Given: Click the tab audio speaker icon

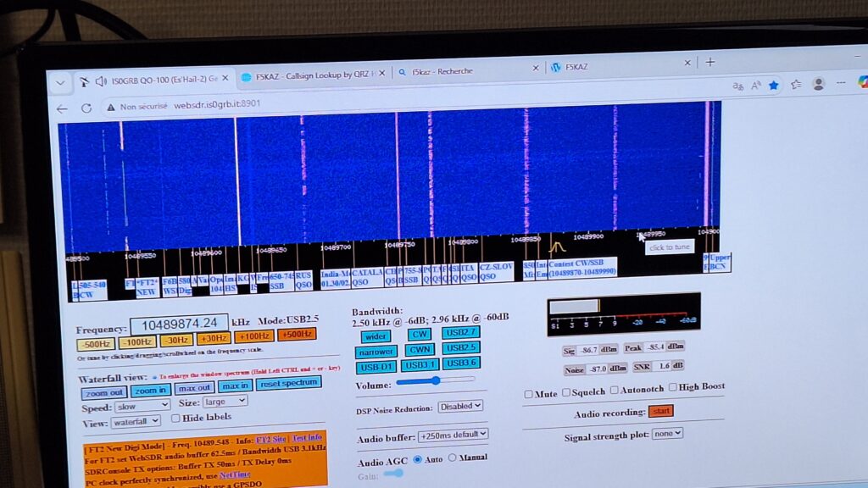Looking at the screenshot, I should tap(101, 80).
